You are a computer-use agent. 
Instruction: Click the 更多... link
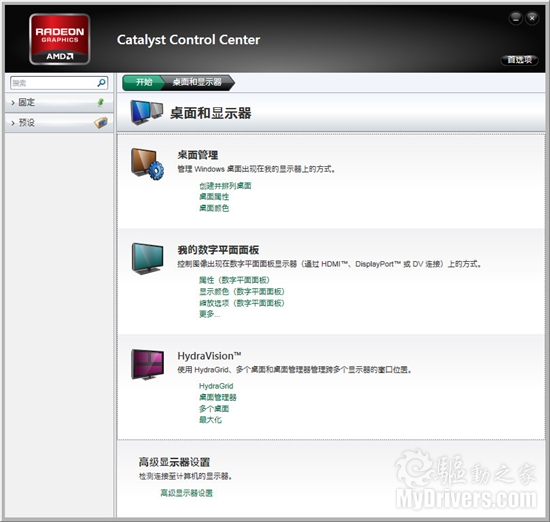click(x=209, y=314)
